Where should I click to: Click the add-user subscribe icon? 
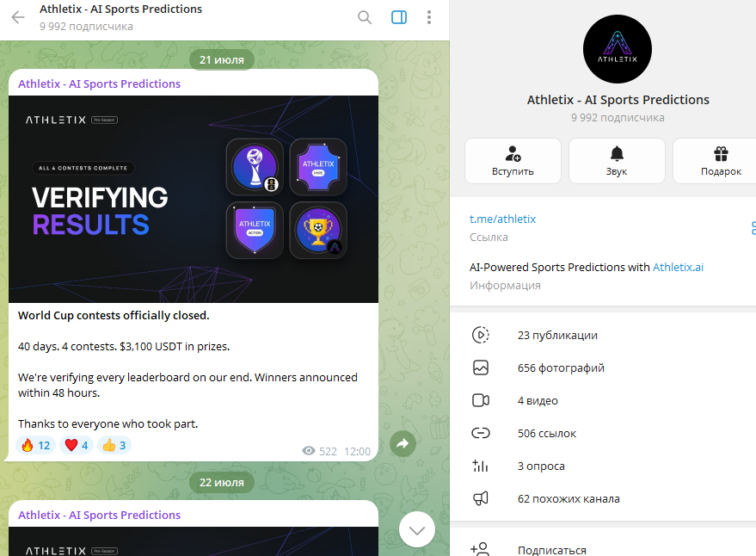click(x=480, y=549)
